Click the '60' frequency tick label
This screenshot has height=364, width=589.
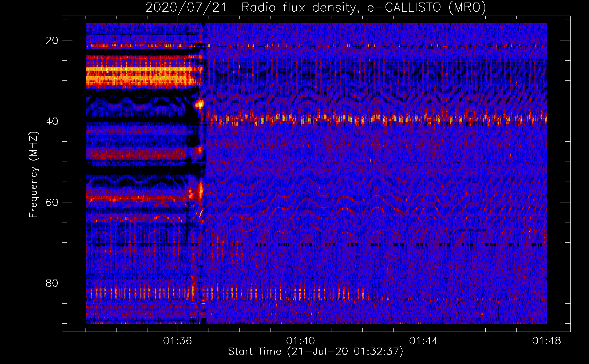coord(52,202)
